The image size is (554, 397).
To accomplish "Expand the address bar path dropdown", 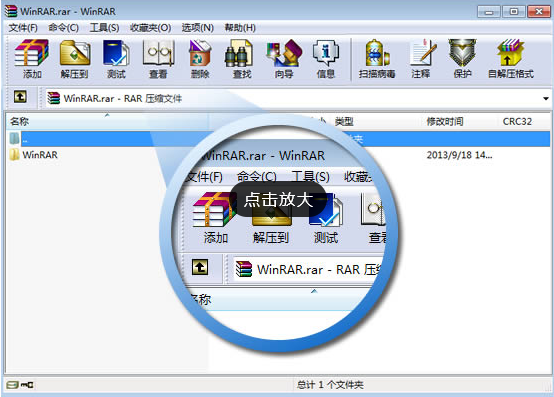I will pos(546,99).
